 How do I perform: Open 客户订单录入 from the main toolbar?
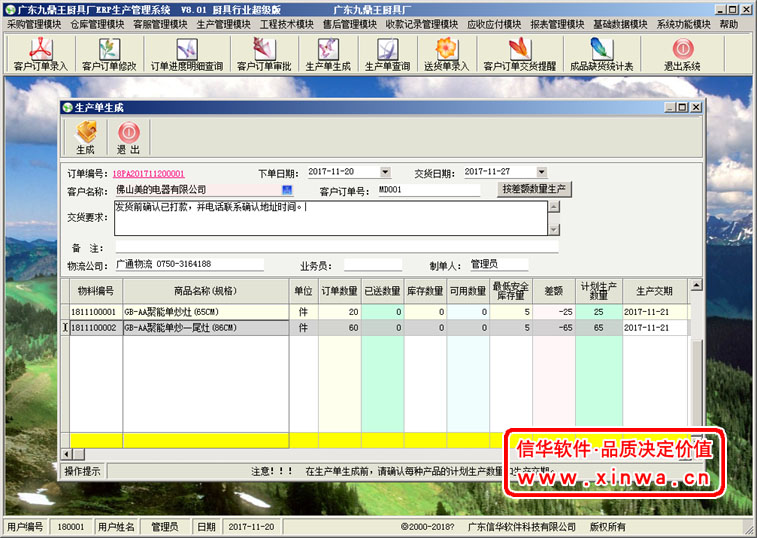41,54
